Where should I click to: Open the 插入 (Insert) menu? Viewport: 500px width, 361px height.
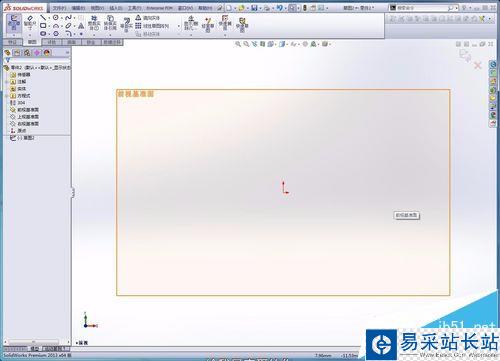116,7
